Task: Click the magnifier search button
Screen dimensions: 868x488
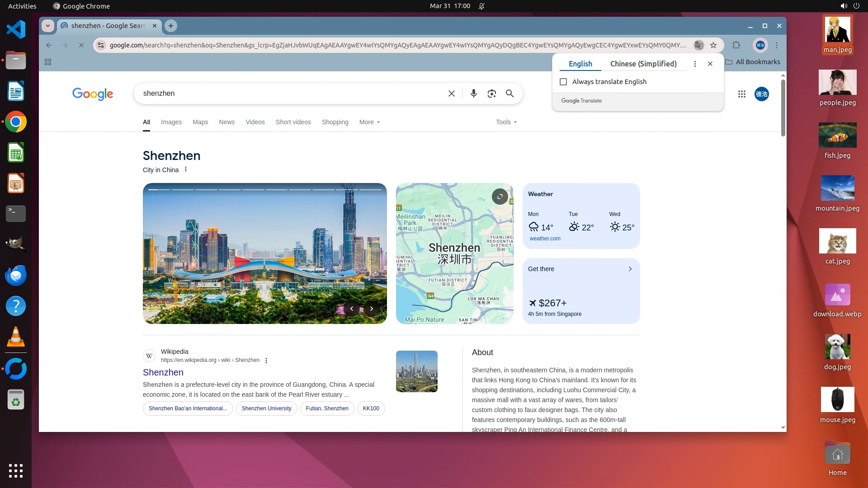Action: [x=509, y=94]
